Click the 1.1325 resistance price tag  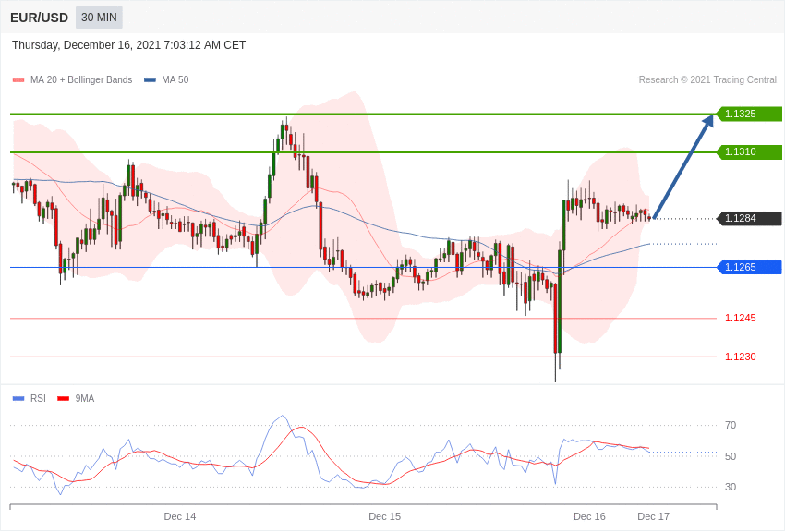[750, 114]
